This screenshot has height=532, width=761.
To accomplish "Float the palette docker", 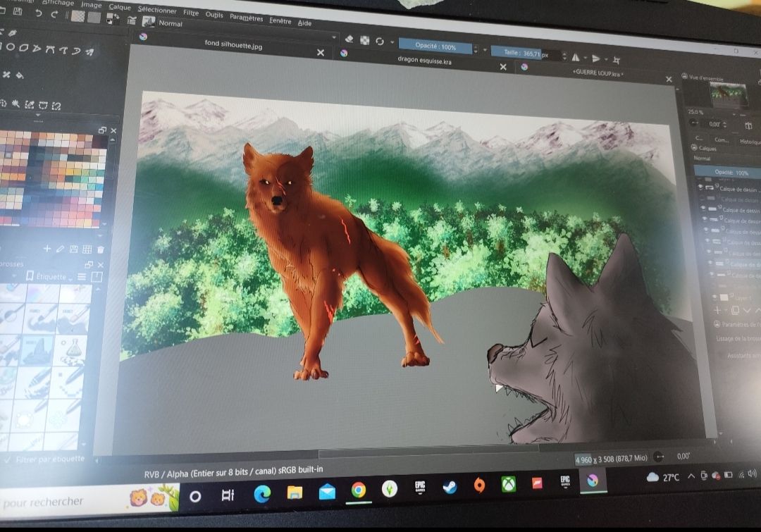I will pos(102,130).
